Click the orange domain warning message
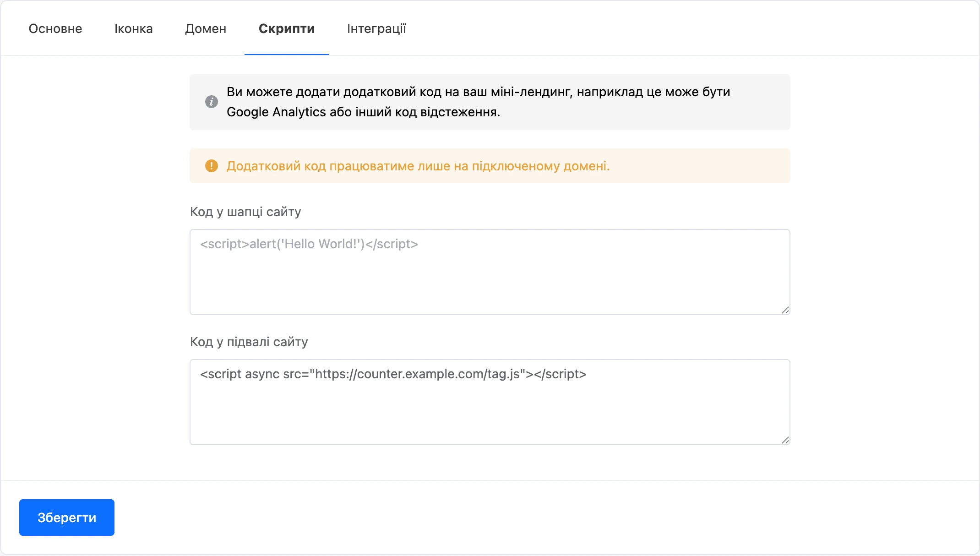The height and width of the screenshot is (556, 980). pos(418,166)
